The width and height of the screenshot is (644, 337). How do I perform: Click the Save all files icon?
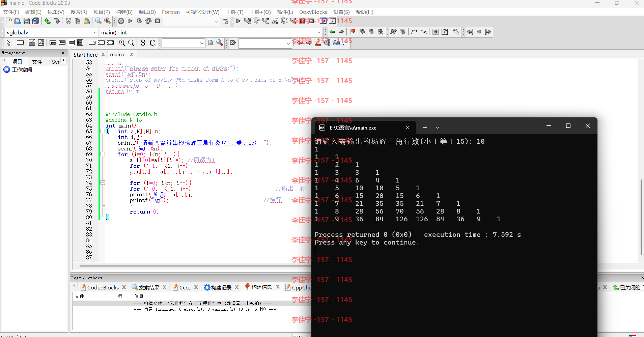point(36,21)
